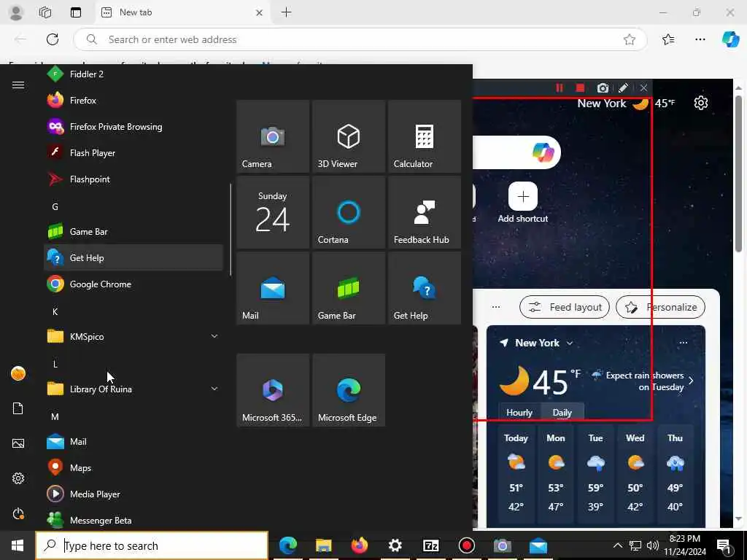Launch Firefox from the Start menu list

point(133,100)
